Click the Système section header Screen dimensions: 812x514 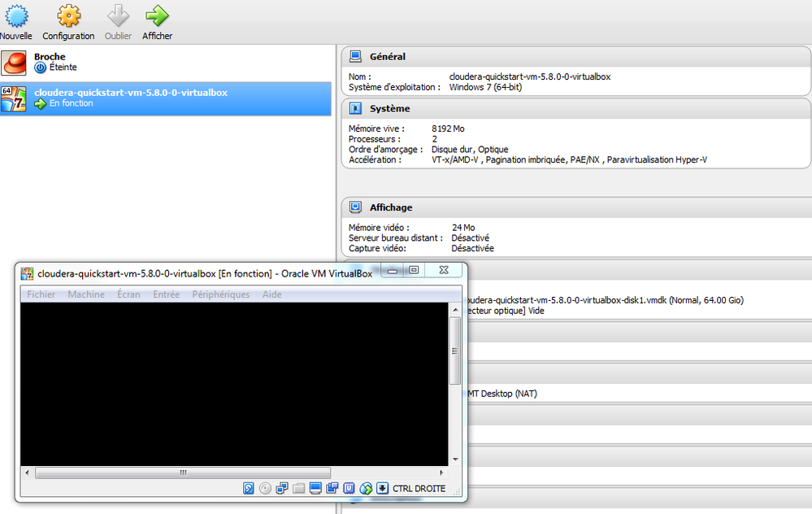(x=575, y=108)
